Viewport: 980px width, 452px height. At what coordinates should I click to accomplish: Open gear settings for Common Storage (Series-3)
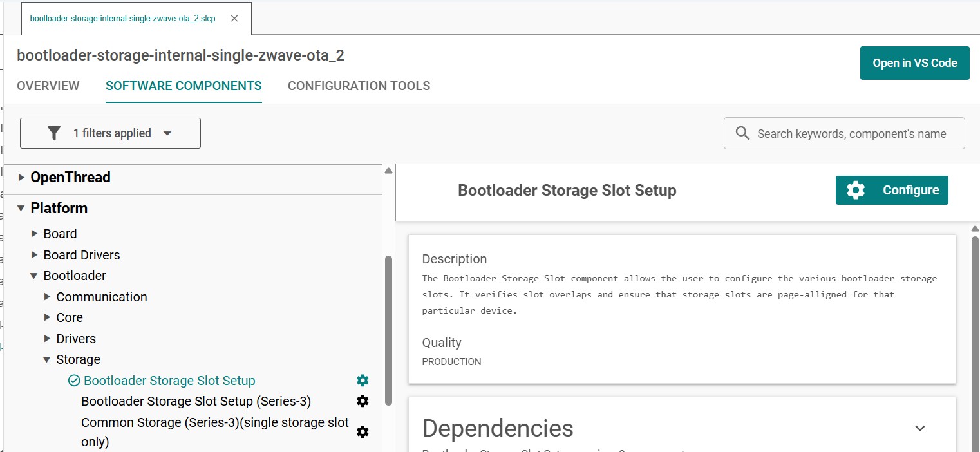coord(363,432)
